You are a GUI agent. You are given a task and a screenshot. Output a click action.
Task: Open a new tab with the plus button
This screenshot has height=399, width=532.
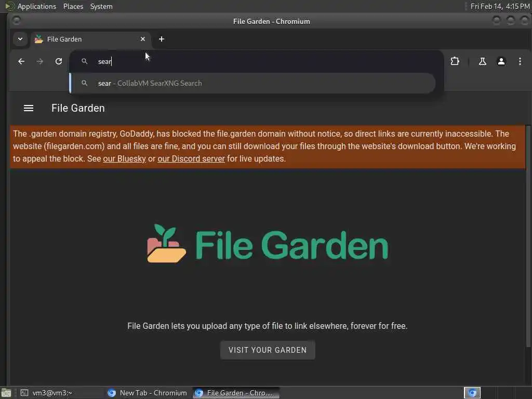162,39
